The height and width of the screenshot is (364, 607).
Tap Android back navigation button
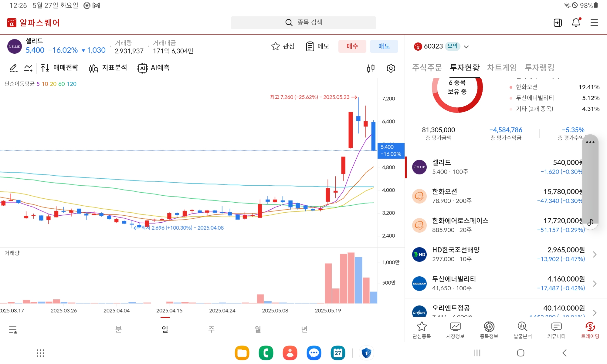pos(564,353)
